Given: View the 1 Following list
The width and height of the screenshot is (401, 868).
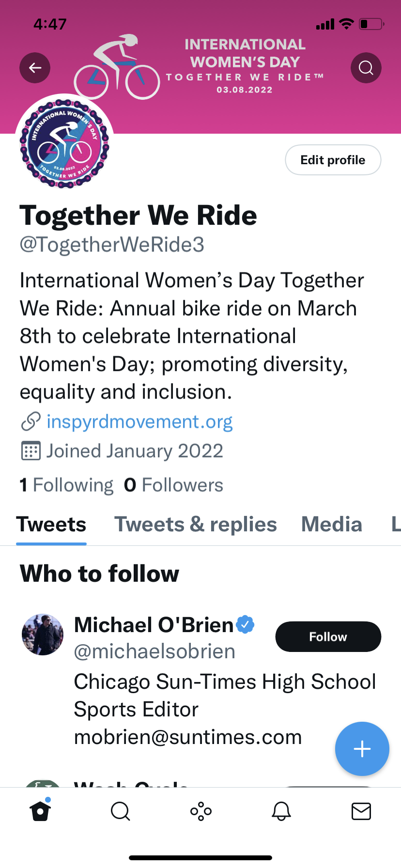Looking at the screenshot, I should (x=66, y=485).
